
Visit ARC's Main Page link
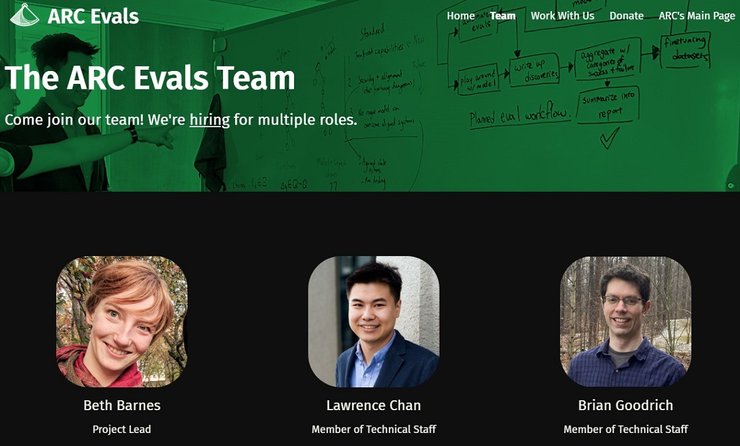[697, 16]
